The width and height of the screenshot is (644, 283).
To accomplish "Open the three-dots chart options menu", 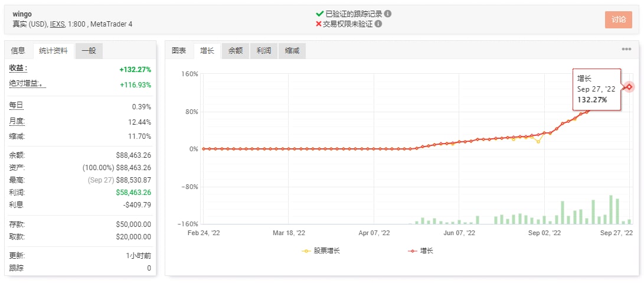I will [626, 49].
